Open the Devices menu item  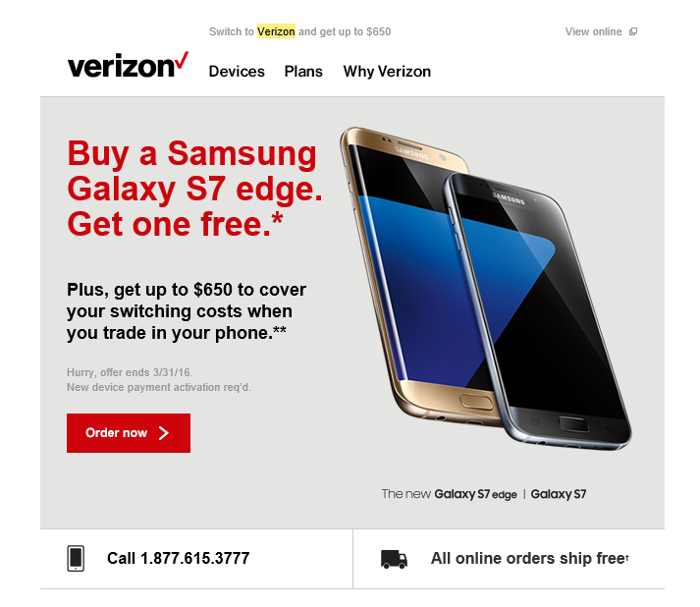[x=237, y=72]
